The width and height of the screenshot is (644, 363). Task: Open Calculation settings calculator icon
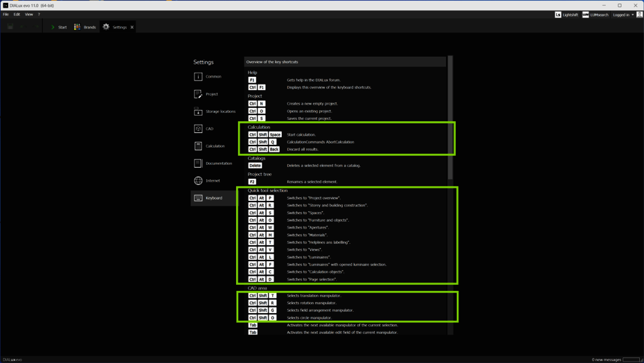[198, 146]
